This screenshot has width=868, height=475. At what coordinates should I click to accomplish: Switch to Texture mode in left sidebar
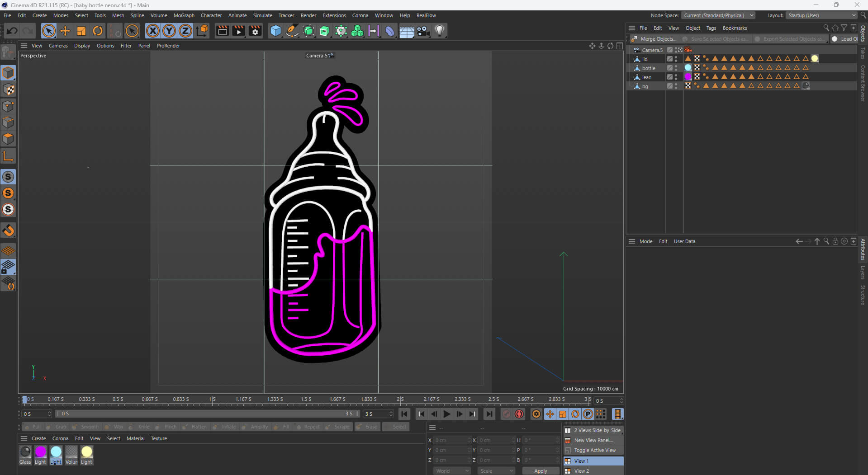click(x=8, y=89)
